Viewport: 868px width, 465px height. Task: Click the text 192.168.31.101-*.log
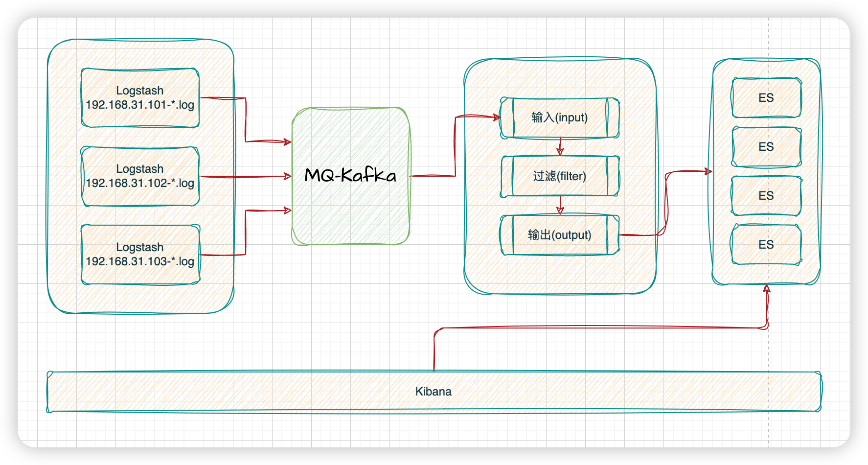(140, 105)
